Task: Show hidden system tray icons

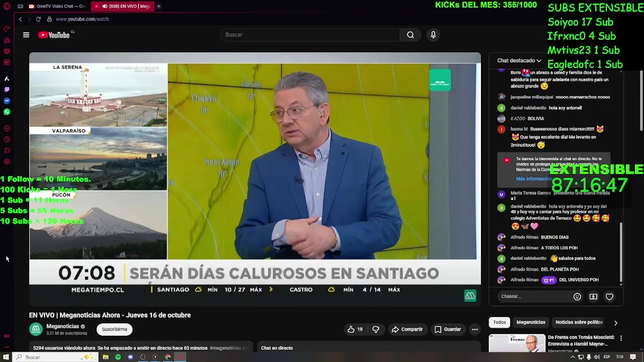Action: 573,357
